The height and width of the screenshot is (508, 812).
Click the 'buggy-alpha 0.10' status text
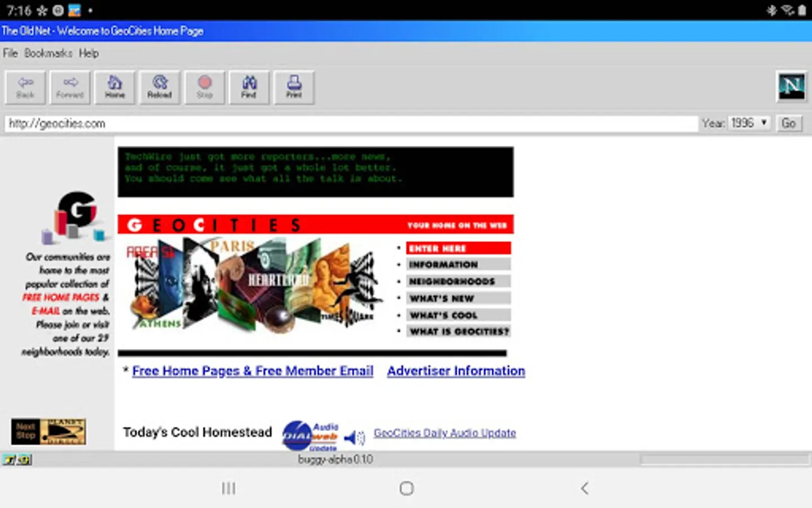coord(336,459)
